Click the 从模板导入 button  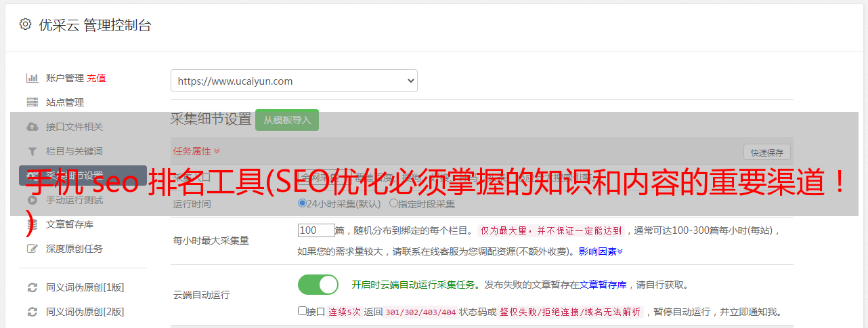(287, 120)
